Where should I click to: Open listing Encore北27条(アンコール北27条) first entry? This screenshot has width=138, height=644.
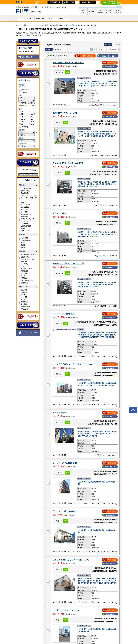68,163
